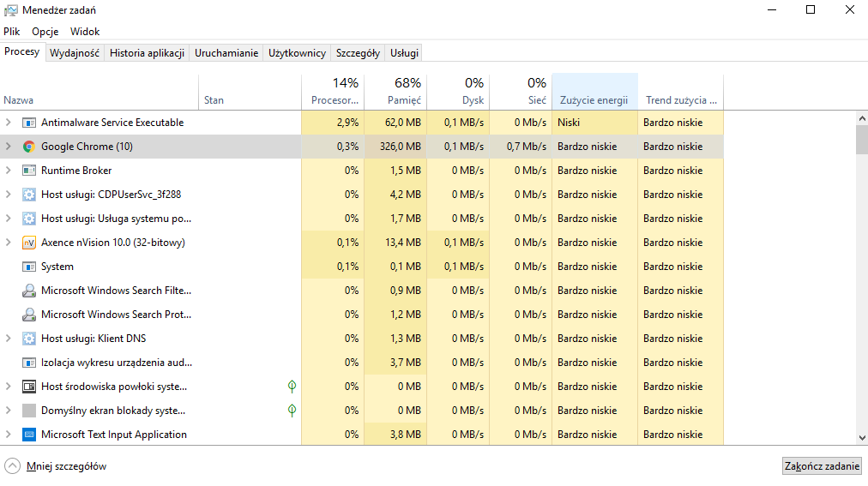Expand Host usługi: CDPUserSvc_3f288 entry
Screen dimensions: 868x486
coord(9,195)
